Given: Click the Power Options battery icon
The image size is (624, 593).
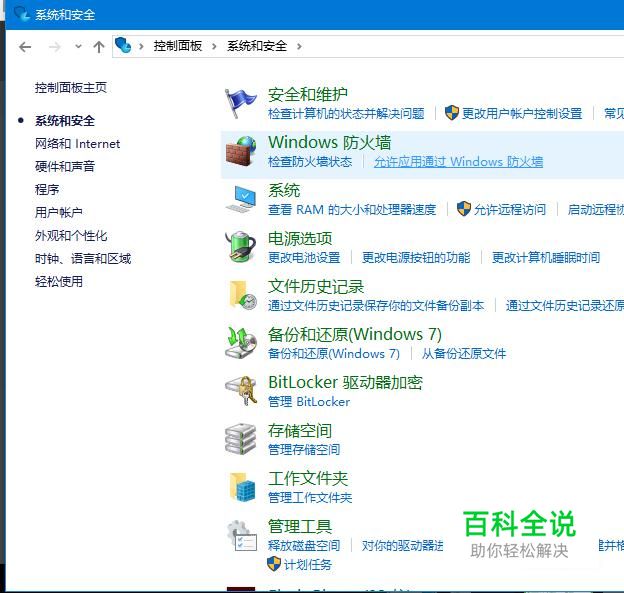Looking at the screenshot, I should click(240, 247).
